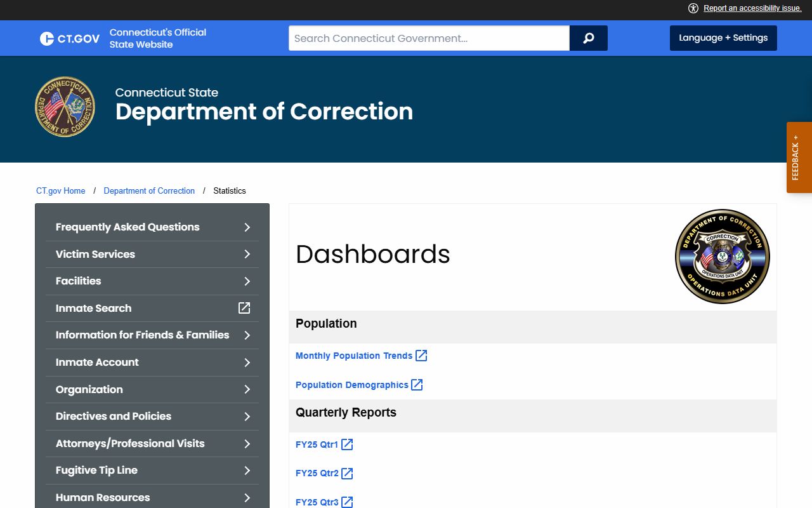Image resolution: width=812 pixels, height=508 pixels.
Task: Click the Quarterly Reports section heading
Action: (346, 413)
